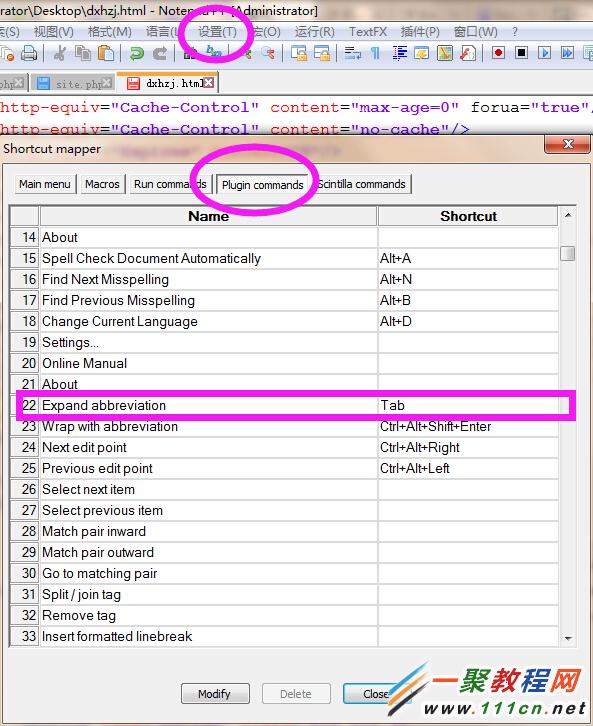The image size is (593, 726).
Task: Open the ? help menu
Action: coord(515,32)
